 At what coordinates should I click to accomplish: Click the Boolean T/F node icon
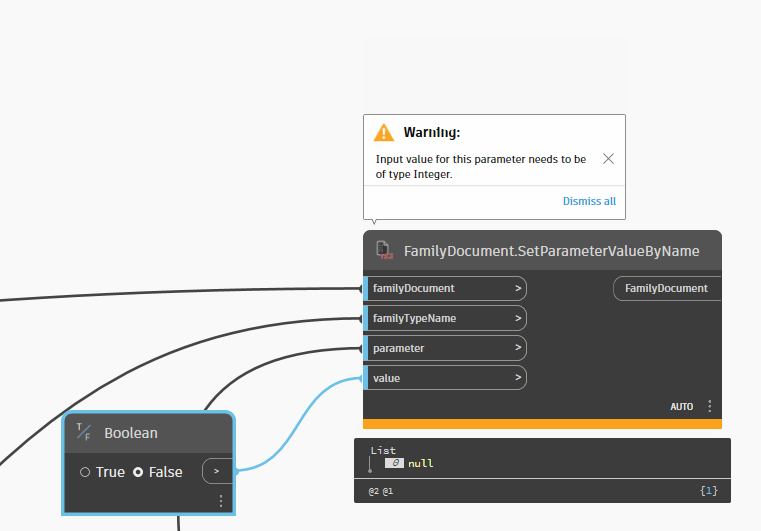[83, 432]
